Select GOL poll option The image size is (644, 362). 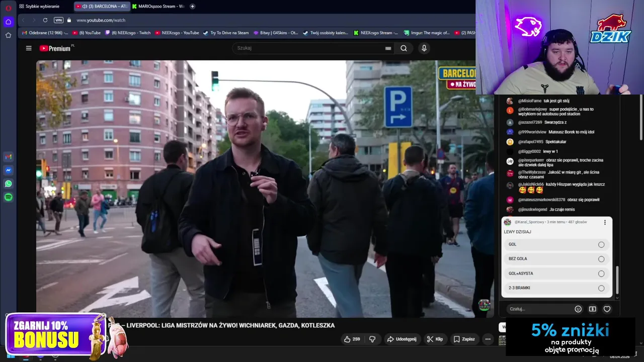pyautogui.click(x=556, y=244)
